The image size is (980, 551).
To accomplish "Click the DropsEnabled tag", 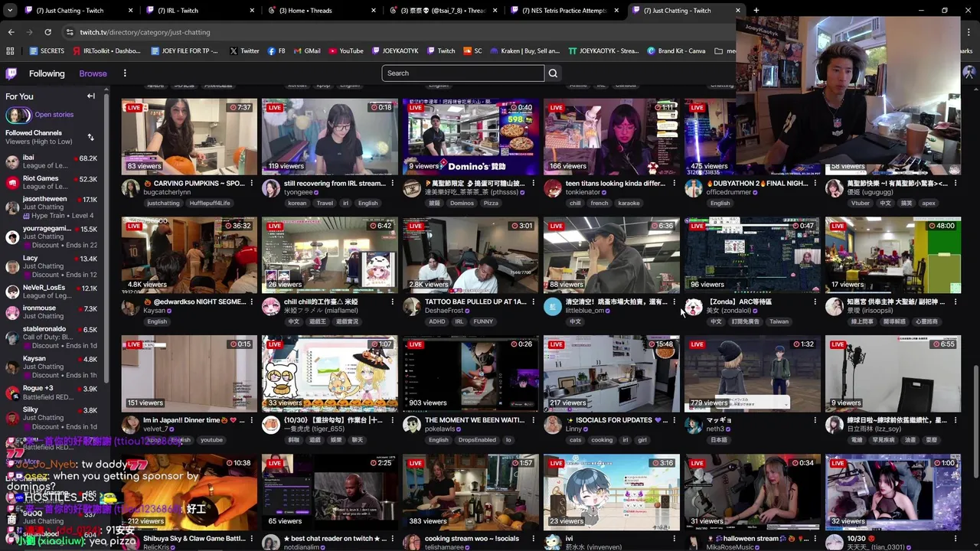I will point(477,440).
